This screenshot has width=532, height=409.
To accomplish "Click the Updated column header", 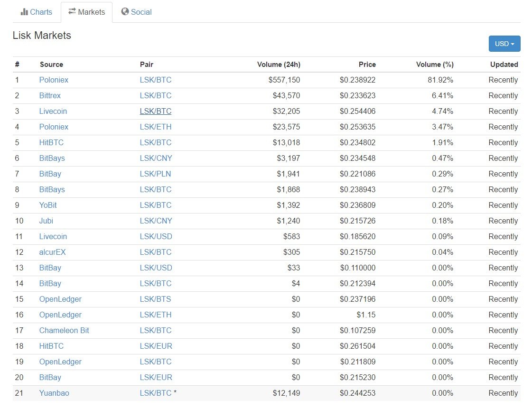I will pyautogui.click(x=504, y=65).
